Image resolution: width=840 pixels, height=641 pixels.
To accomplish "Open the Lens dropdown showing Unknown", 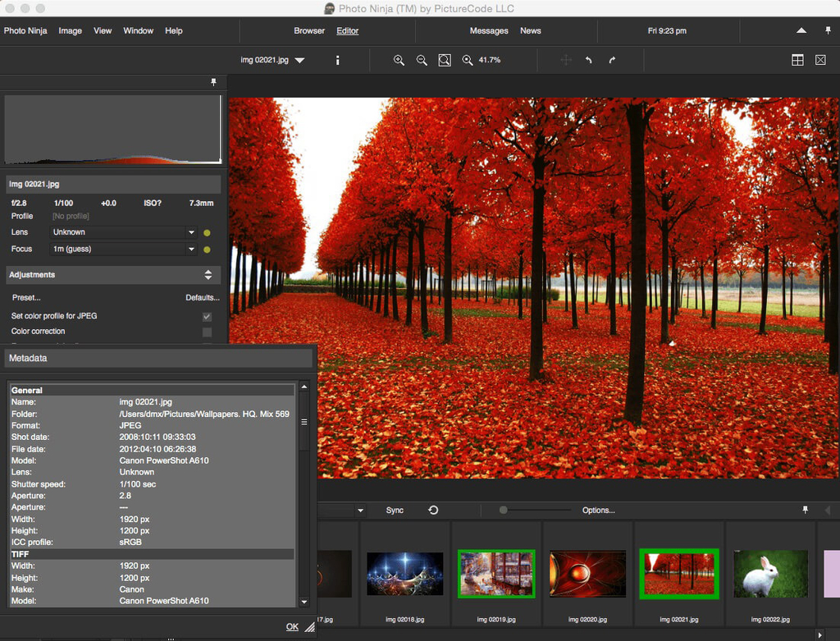I will 123,232.
